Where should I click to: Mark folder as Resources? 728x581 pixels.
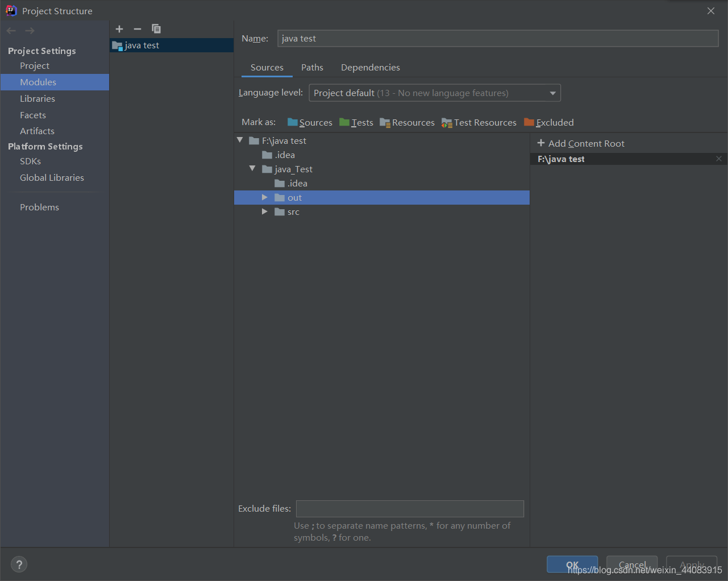pos(407,122)
